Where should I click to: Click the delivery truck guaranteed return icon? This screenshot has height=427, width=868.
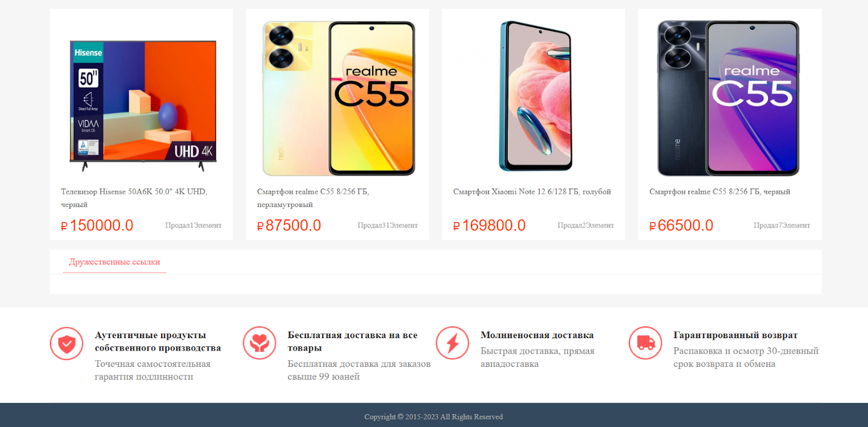coord(646,343)
